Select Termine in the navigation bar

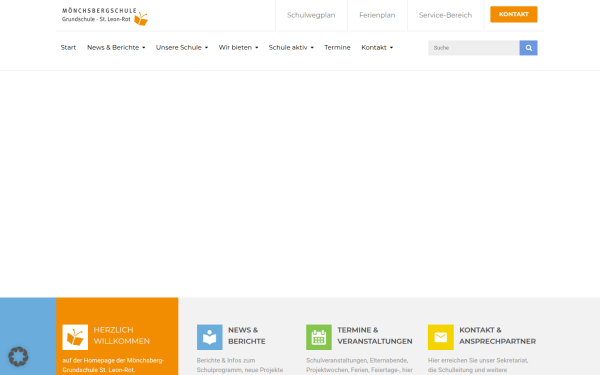[x=337, y=47]
